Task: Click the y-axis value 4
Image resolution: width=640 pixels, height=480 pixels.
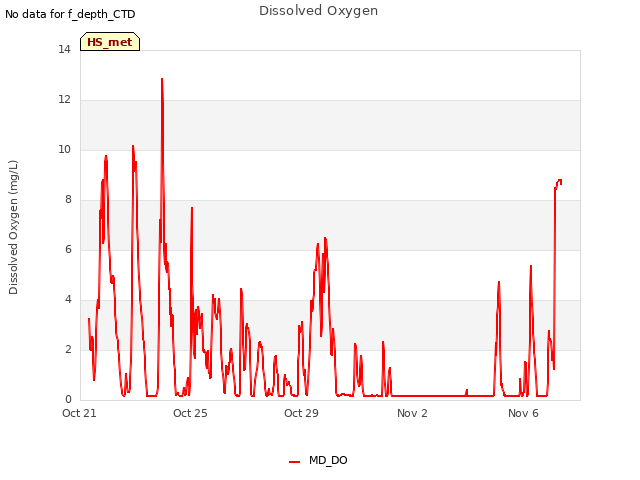Action: [x=68, y=299]
